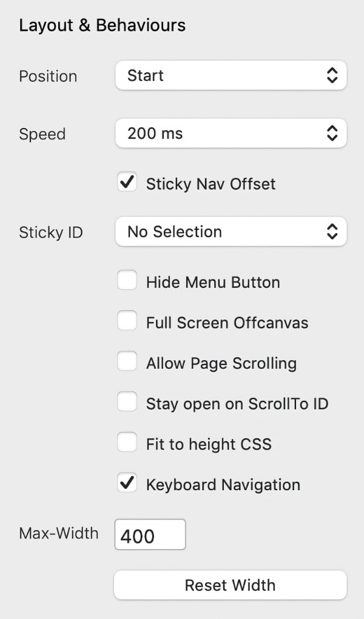This screenshot has height=619, width=364.
Task: Click the Layout & Behaviours heading
Action: (102, 26)
